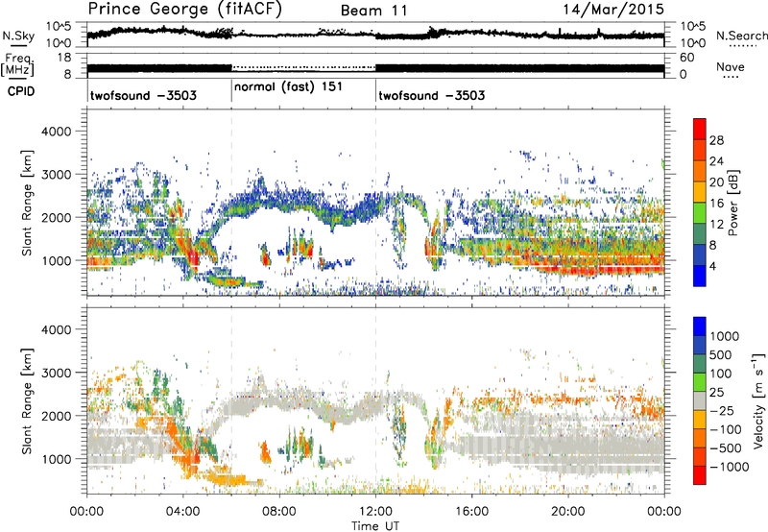Click the '1000' range tick of velocity panel

56,459
